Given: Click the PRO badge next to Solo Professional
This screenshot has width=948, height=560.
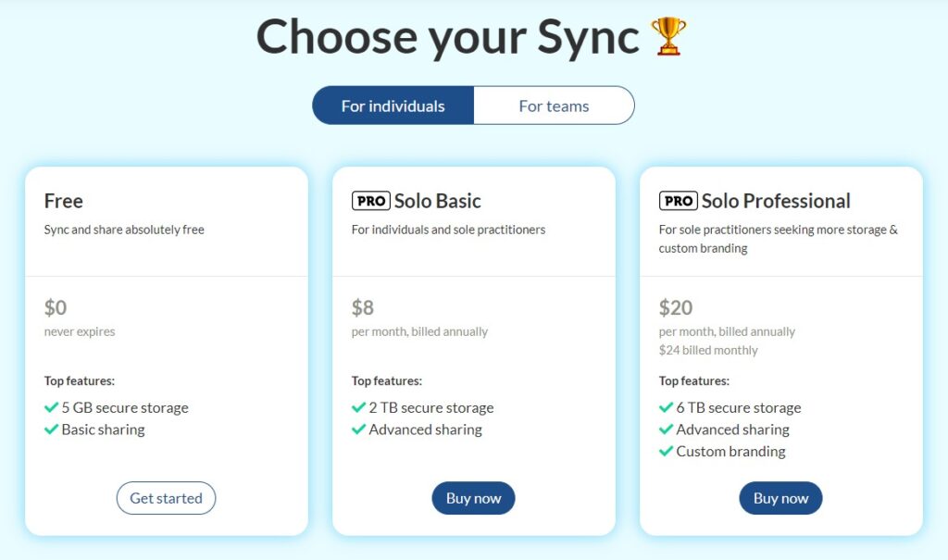Looking at the screenshot, I should pos(679,201).
